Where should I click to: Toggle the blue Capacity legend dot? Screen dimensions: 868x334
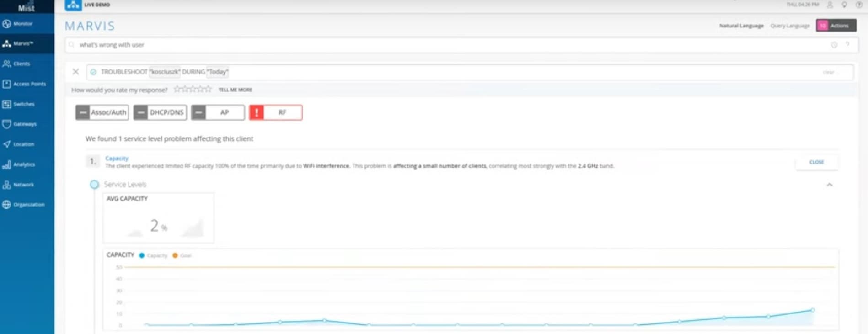coord(142,255)
